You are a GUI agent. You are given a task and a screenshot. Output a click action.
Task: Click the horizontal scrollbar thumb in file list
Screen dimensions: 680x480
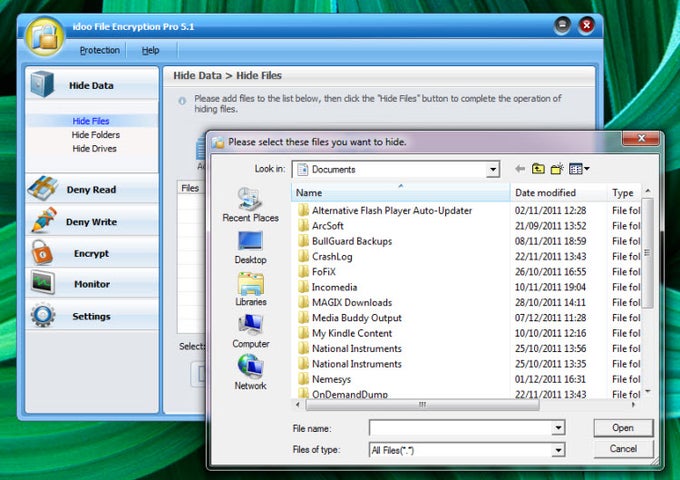click(422, 405)
